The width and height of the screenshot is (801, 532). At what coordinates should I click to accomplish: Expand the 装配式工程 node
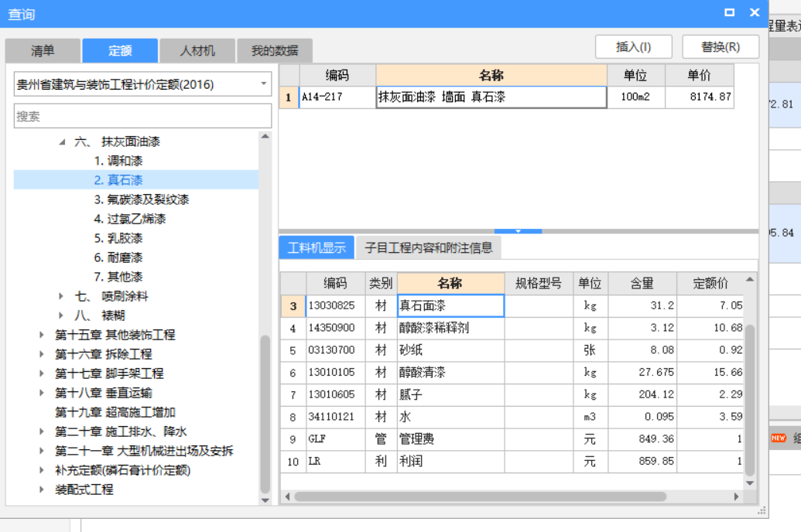point(42,489)
